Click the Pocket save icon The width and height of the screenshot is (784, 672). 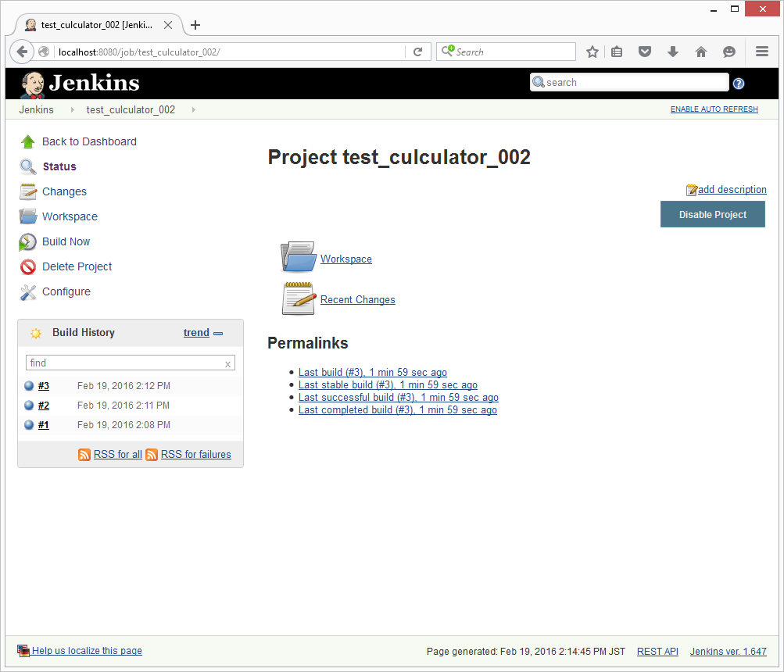[645, 52]
